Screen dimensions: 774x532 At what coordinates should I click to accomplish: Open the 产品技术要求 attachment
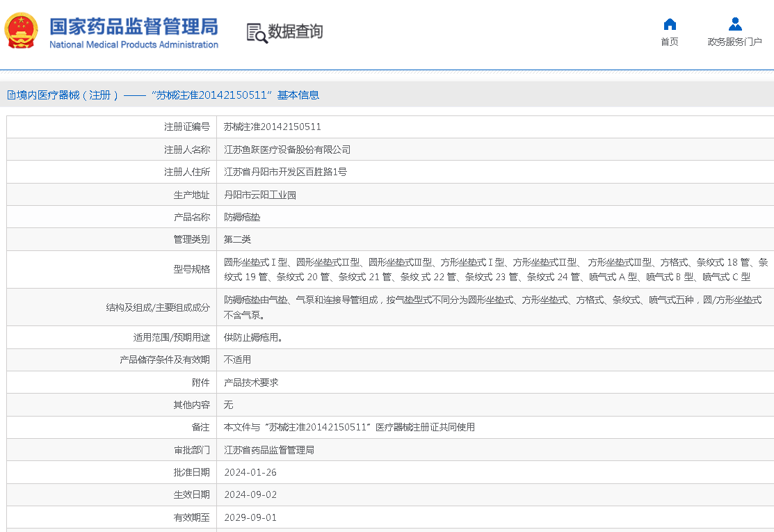(x=251, y=382)
